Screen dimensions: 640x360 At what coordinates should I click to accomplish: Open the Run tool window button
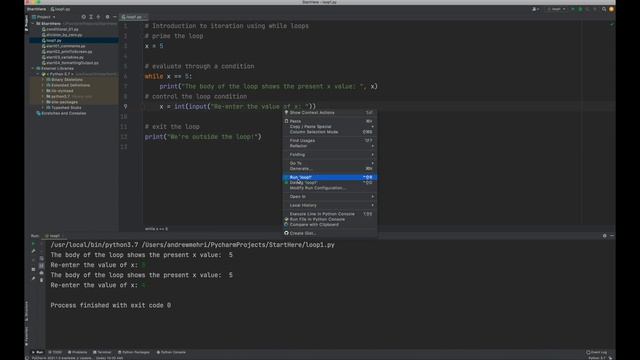pyautogui.click(x=38, y=352)
